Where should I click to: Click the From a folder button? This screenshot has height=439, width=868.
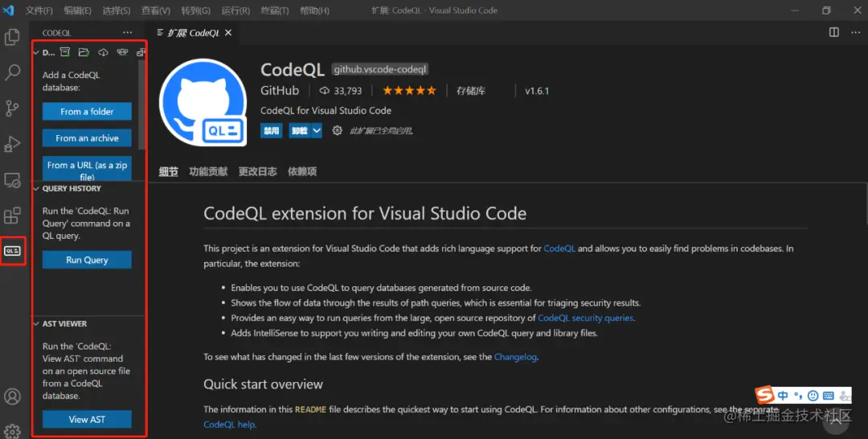pyautogui.click(x=87, y=111)
